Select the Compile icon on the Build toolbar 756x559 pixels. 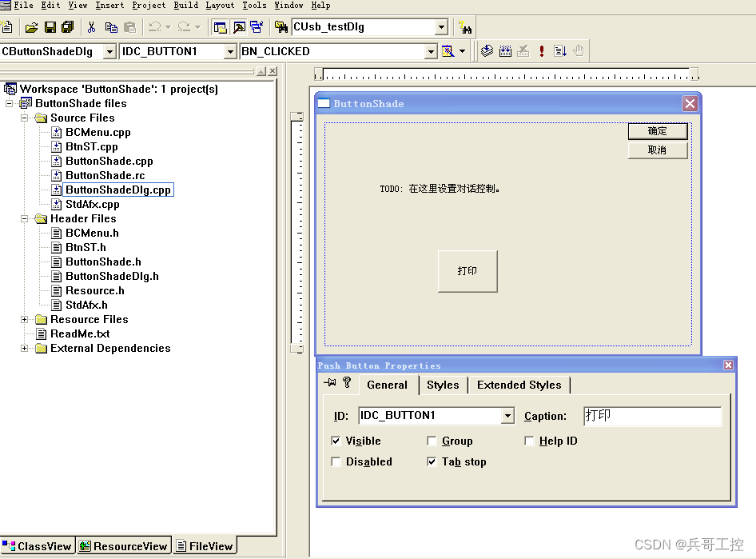pyautogui.click(x=487, y=50)
